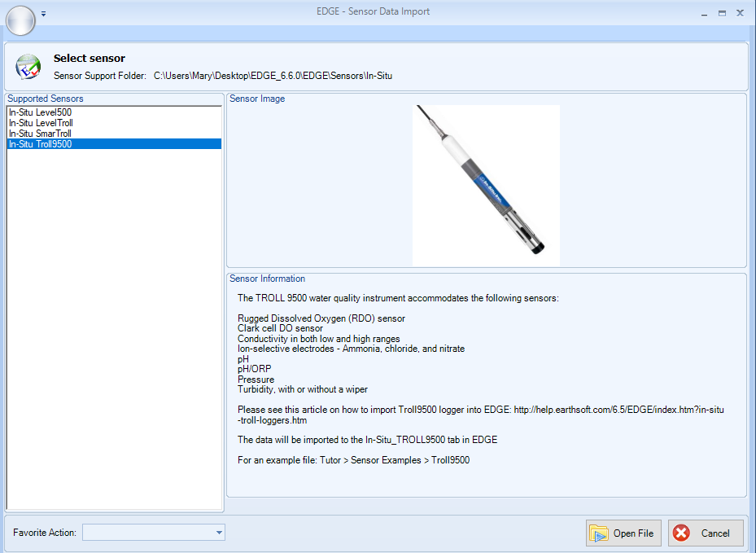
Task: Click the Favorite Action dropdown arrow
Action: pos(218,532)
